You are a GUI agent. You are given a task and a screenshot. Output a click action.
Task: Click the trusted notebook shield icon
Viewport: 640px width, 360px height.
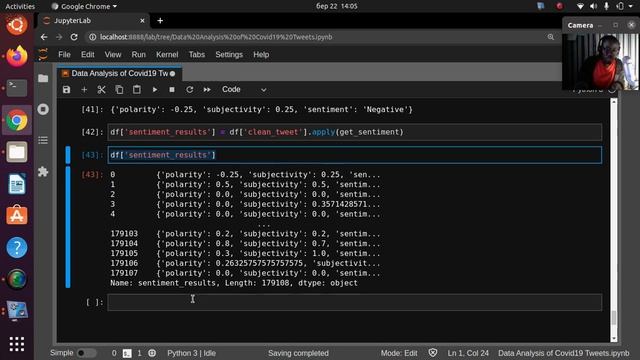tap(433, 353)
